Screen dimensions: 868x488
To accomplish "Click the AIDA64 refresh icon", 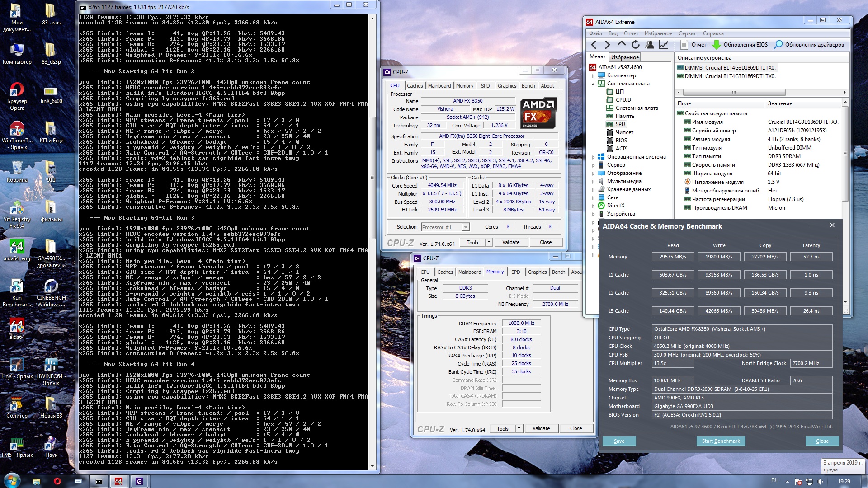I will point(635,45).
